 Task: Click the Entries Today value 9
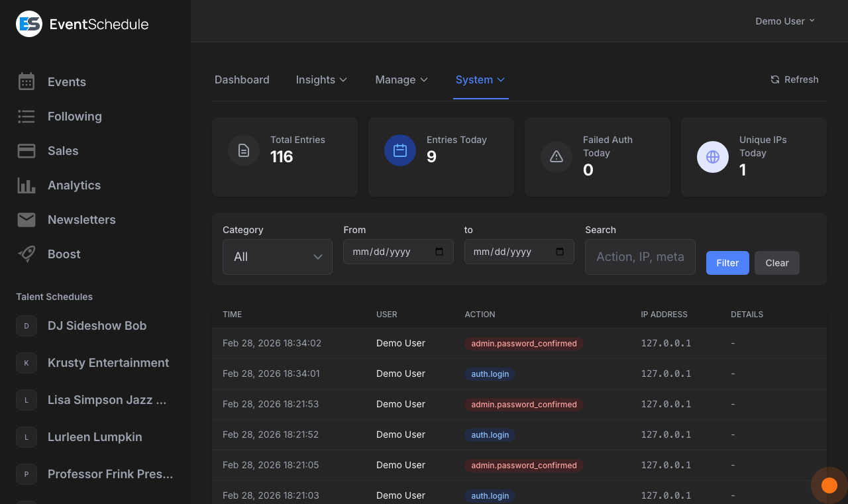(x=431, y=157)
